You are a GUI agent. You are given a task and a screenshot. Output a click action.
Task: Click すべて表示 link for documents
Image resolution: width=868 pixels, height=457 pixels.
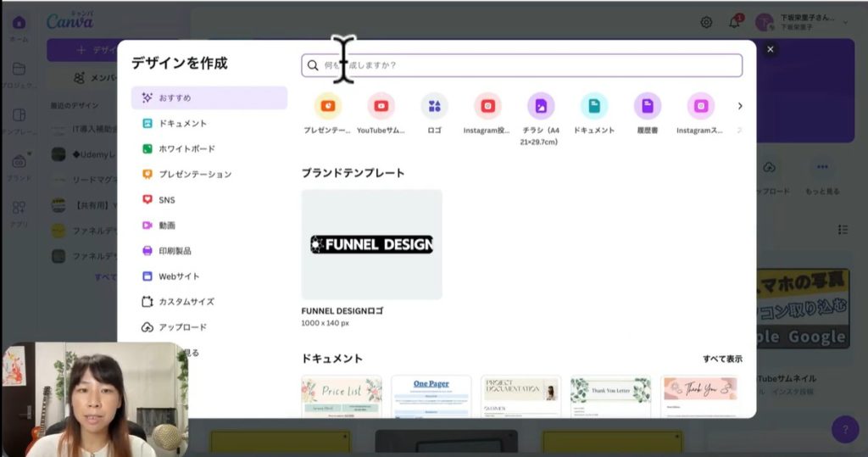click(722, 359)
